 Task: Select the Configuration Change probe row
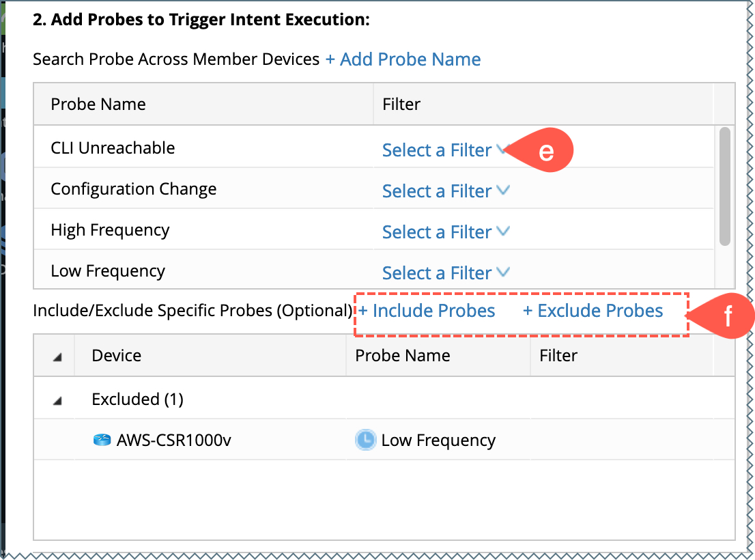pos(133,189)
